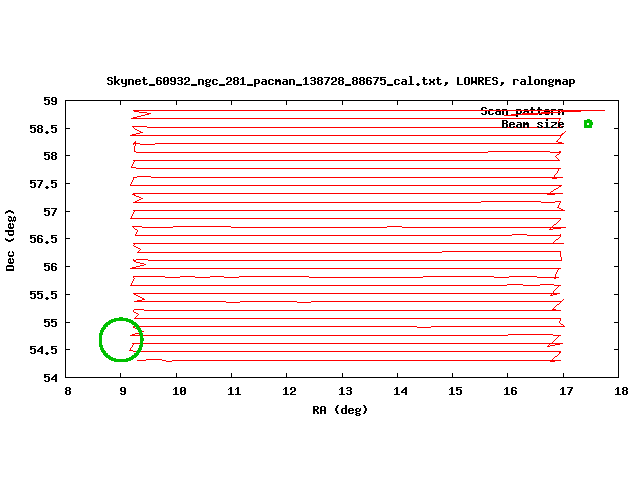Click the '11' RA axis tick label
The height and width of the screenshot is (480, 640).
(234, 391)
